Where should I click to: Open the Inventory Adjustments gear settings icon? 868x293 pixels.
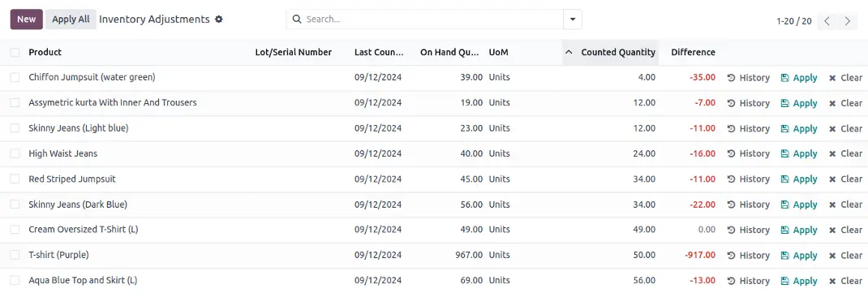219,19
